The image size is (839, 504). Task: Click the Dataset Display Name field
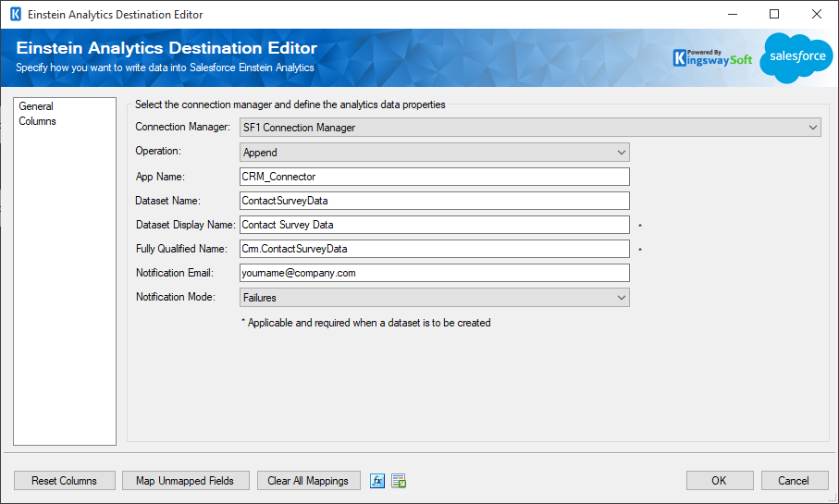[x=435, y=225]
